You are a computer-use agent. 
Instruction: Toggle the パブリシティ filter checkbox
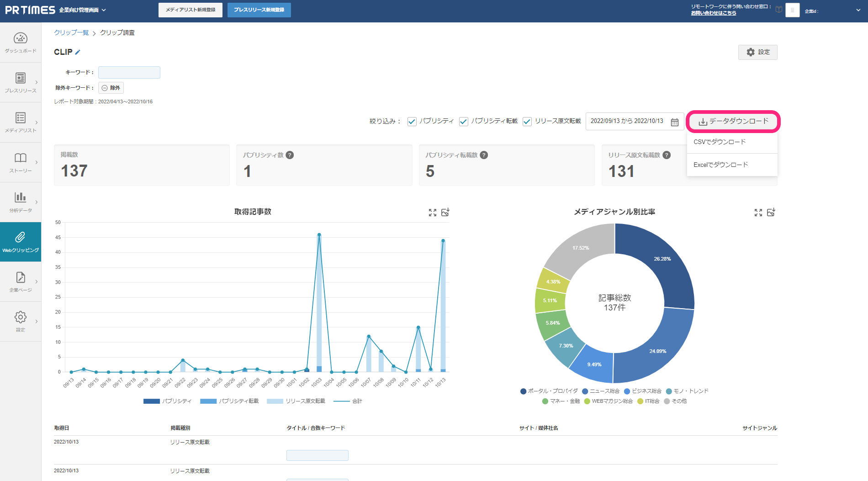click(x=412, y=121)
